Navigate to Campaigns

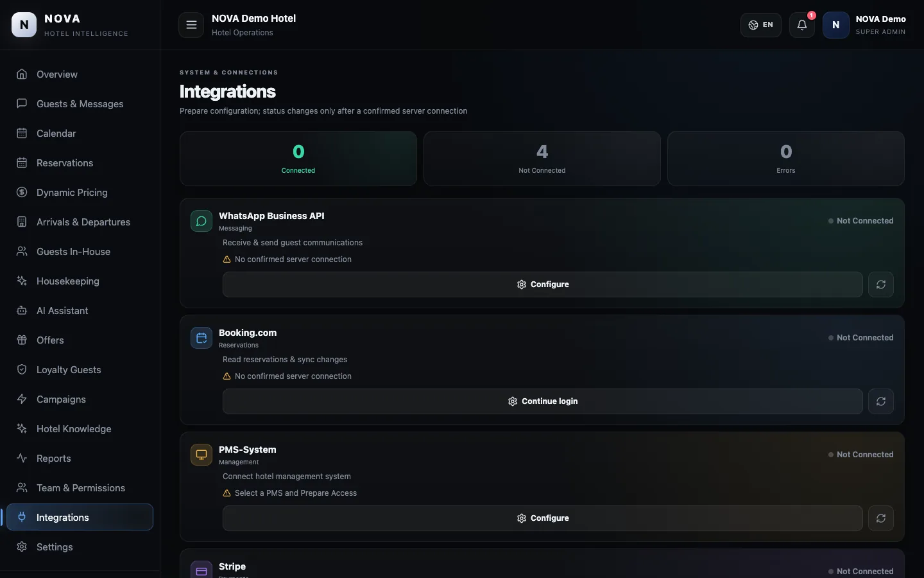pyautogui.click(x=80, y=399)
